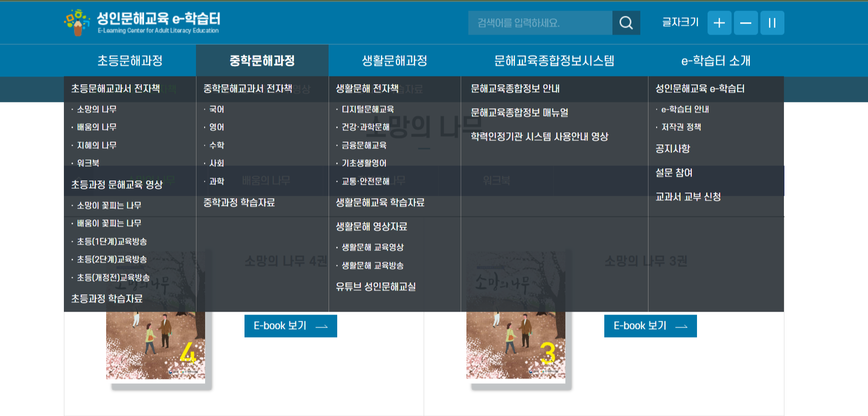Choose 영어 under middle school e-books
The image size is (868, 416).
point(217,127)
